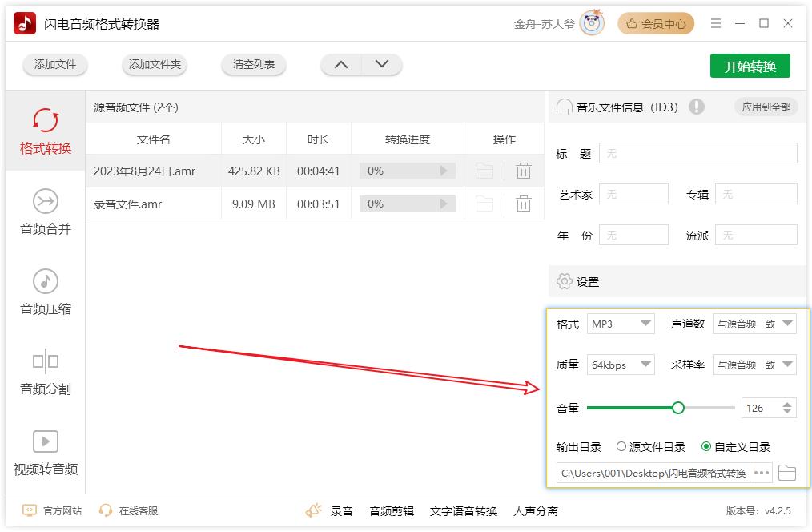Click the info exclamation icon beside ID3
Viewport: 812px width, 532px height.
tap(696, 107)
